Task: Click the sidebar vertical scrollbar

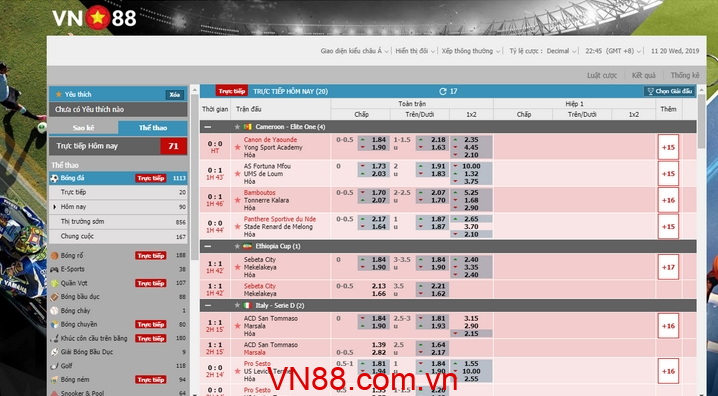Action: (x=195, y=238)
